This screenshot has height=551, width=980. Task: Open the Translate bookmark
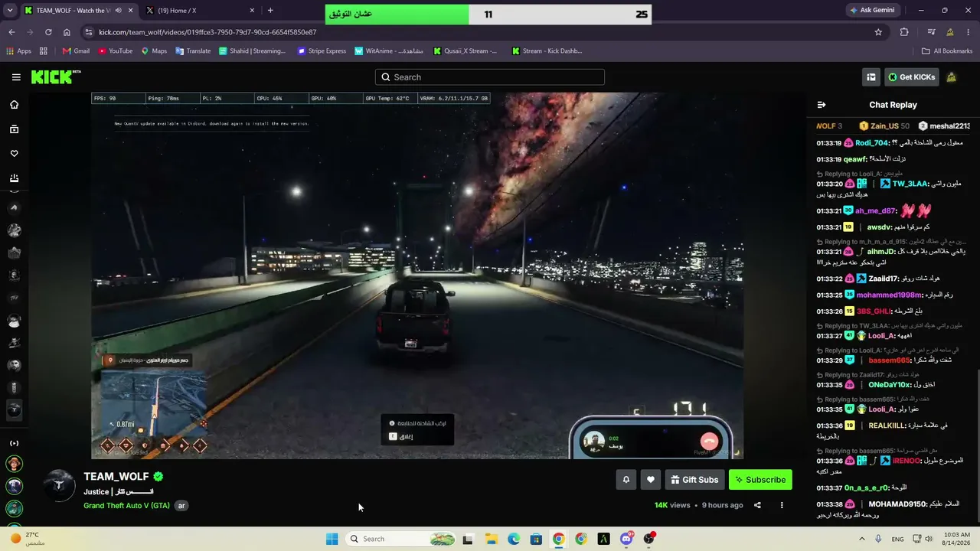tap(193, 51)
